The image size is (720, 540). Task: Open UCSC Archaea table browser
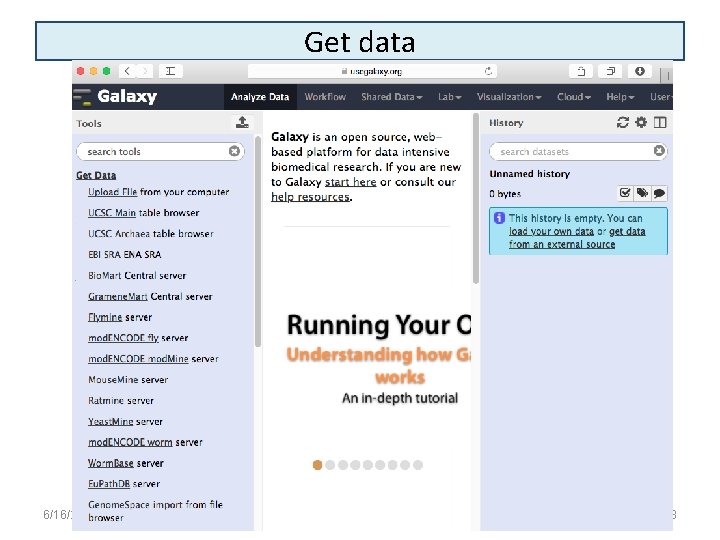[x=151, y=234]
